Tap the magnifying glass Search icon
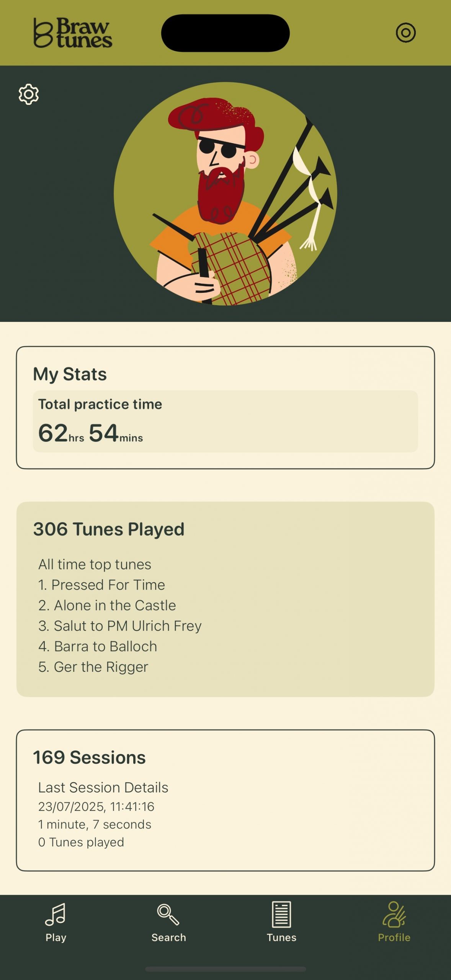 click(x=168, y=914)
